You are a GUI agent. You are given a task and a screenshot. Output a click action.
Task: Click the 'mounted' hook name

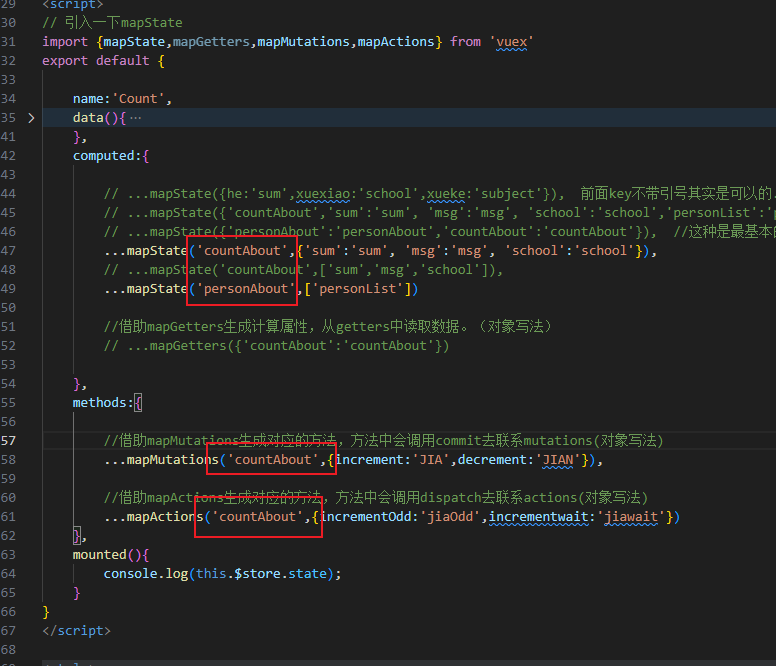(x=99, y=555)
